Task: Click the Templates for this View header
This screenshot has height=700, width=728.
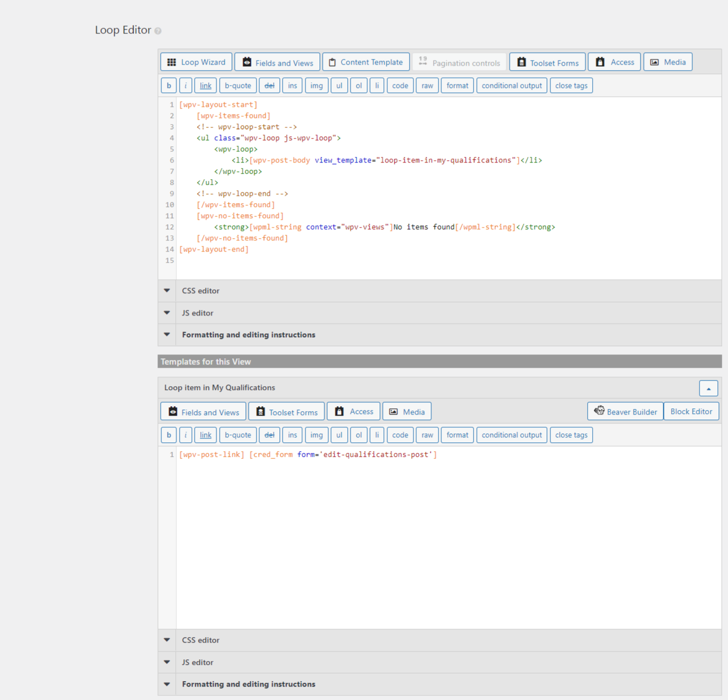Action: [x=440, y=362]
